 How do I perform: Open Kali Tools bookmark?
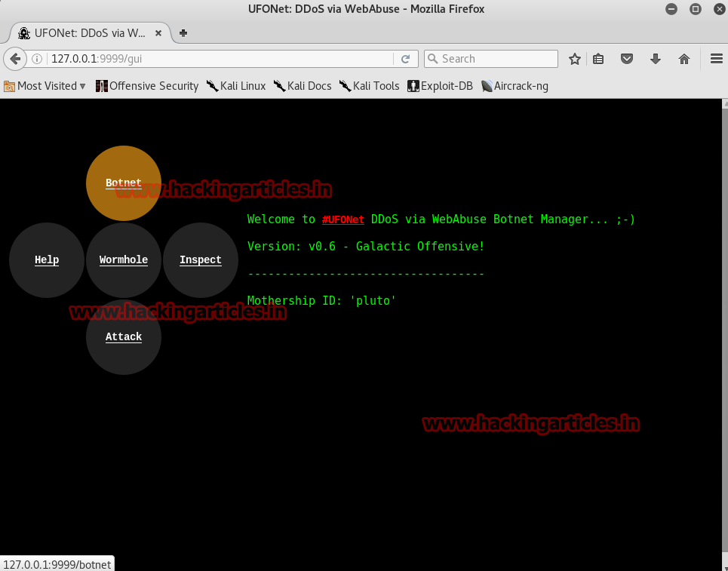point(370,86)
